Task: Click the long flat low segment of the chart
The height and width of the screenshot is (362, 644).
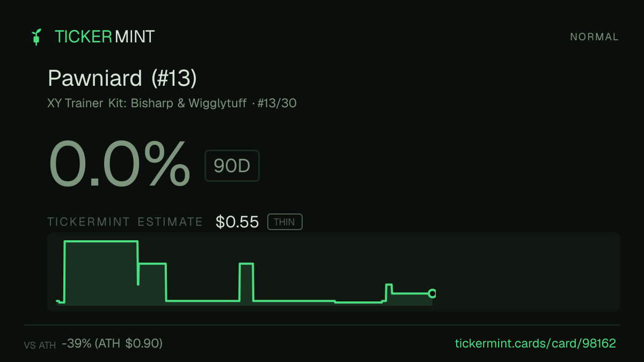Action: point(294,301)
